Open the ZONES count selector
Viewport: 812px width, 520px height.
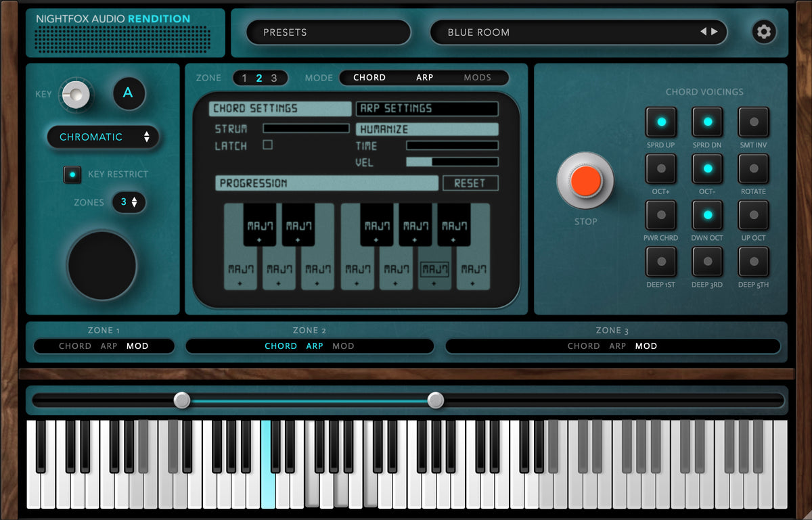(129, 202)
